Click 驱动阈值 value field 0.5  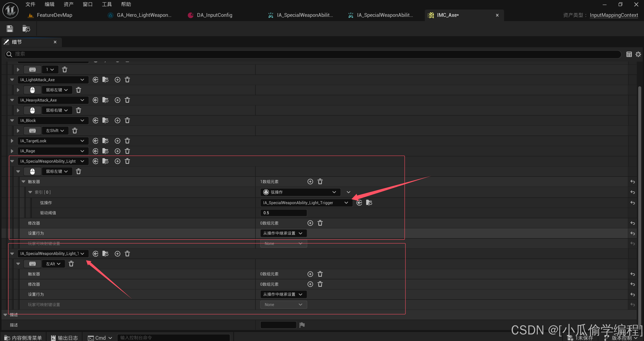click(284, 213)
